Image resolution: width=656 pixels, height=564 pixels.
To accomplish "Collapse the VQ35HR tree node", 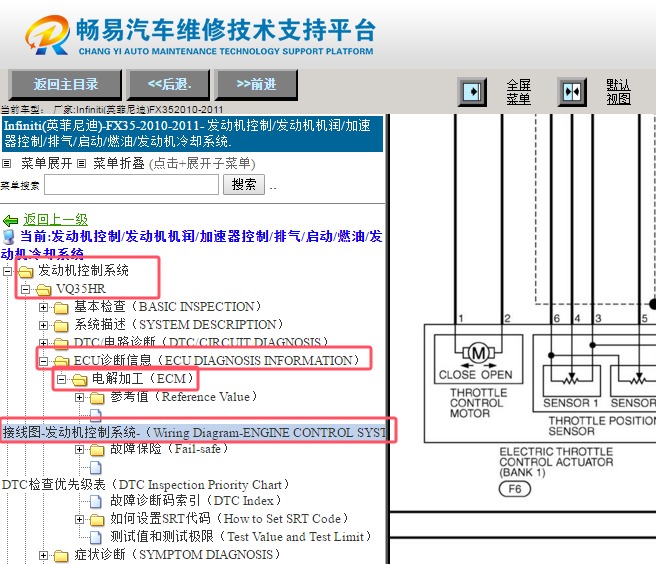I will click(25, 289).
